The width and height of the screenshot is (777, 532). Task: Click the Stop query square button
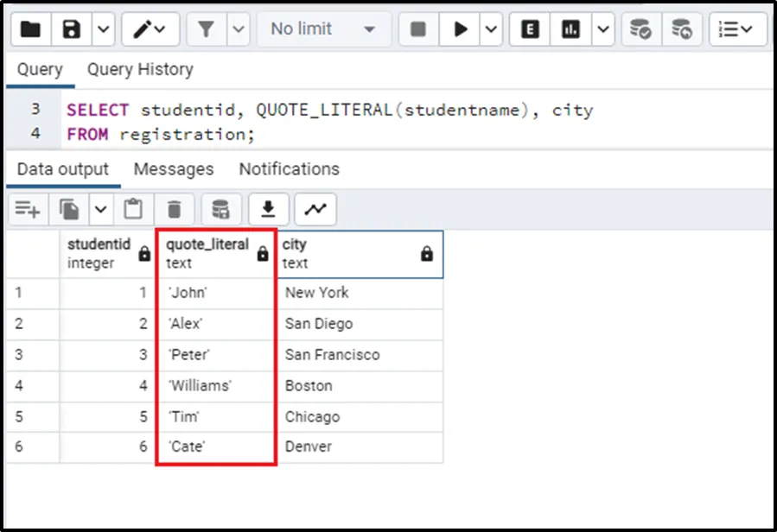[x=418, y=29]
